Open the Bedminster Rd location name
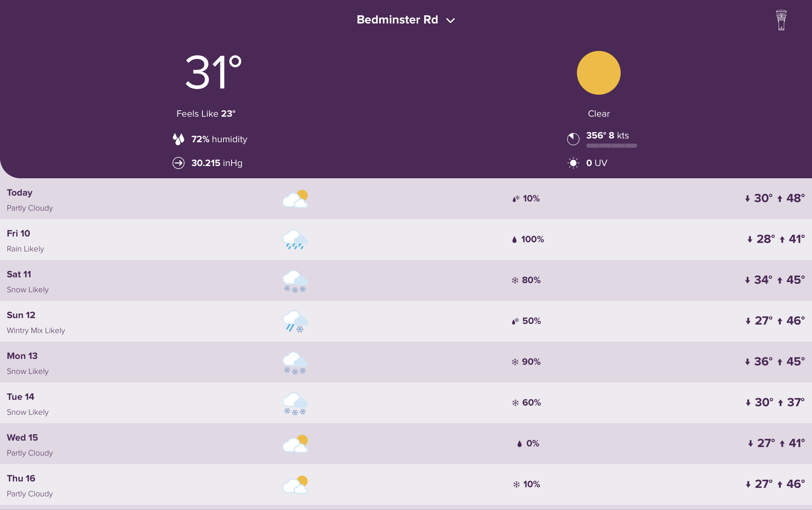This screenshot has height=510, width=812. (397, 20)
